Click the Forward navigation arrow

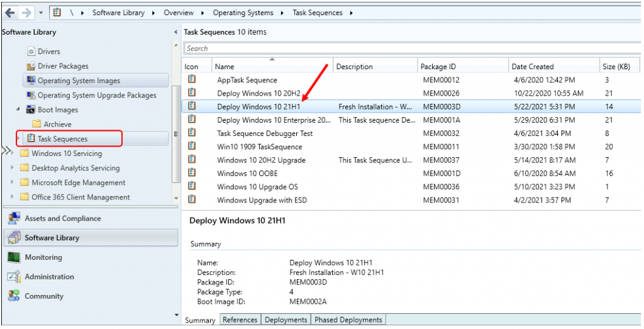click(x=26, y=13)
